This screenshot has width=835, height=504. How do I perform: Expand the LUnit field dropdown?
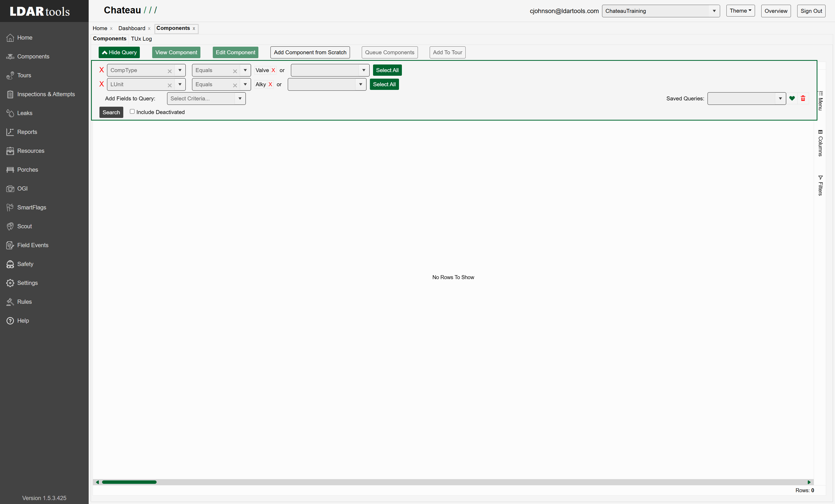pos(180,84)
